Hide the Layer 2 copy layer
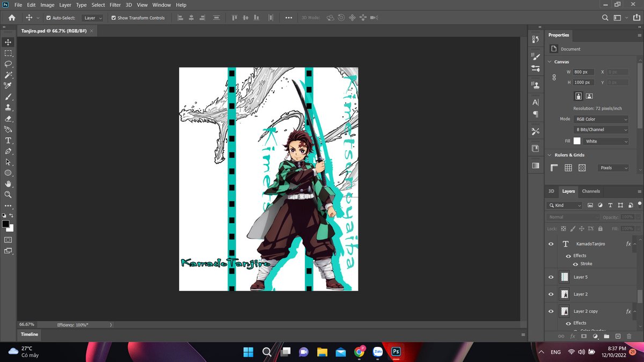644x362 pixels. click(x=551, y=312)
